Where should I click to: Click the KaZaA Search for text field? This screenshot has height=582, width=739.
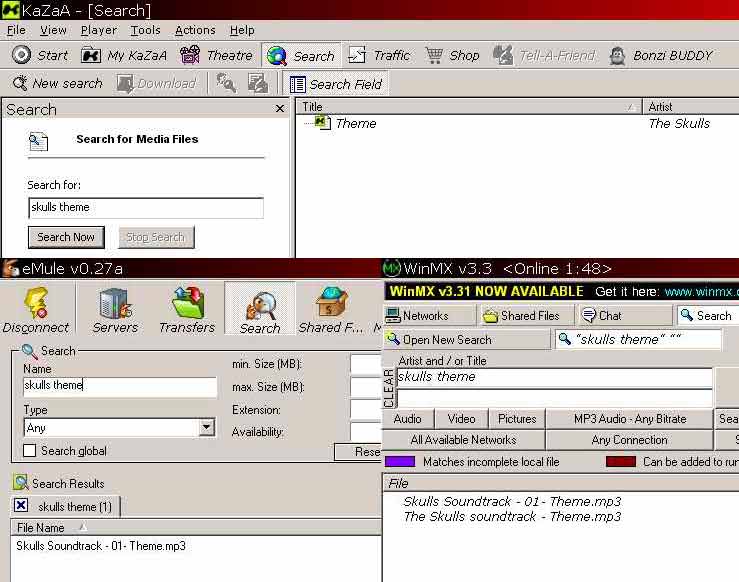pos(146,208)
